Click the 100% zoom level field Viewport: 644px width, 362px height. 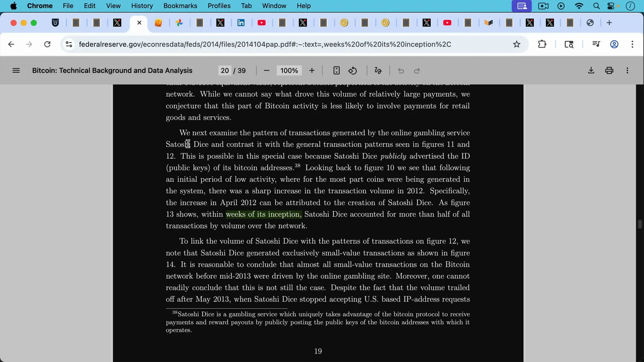click(289, 70)
